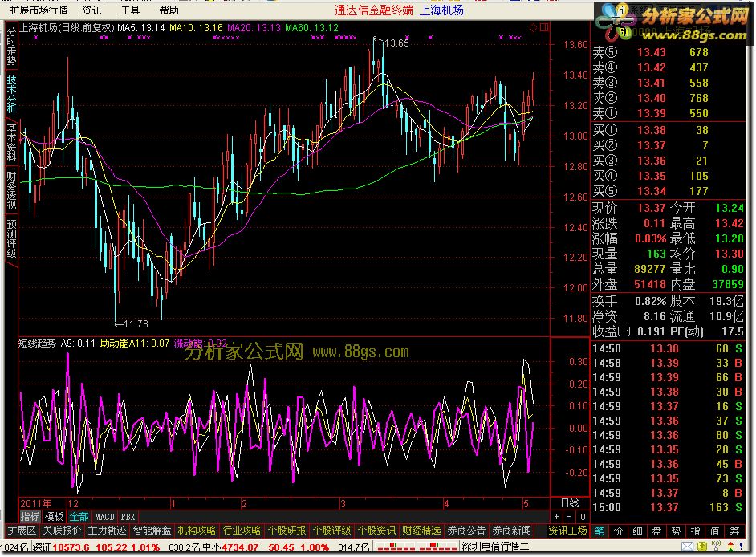Click the 卖① 13.39 order row
This screenshot has height=557, width=756.
pos(669,113)
